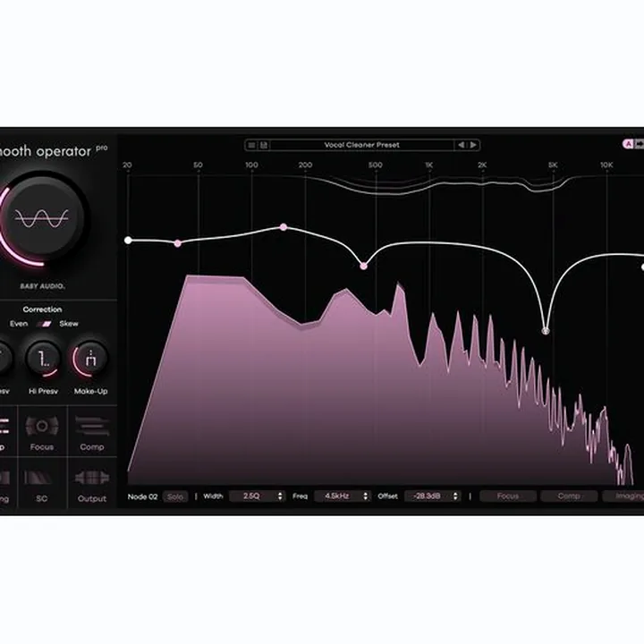The height and width of the screenshot is (644, 644).
Task: Click the Focus button in bottom bar
Action: (508, 496)
